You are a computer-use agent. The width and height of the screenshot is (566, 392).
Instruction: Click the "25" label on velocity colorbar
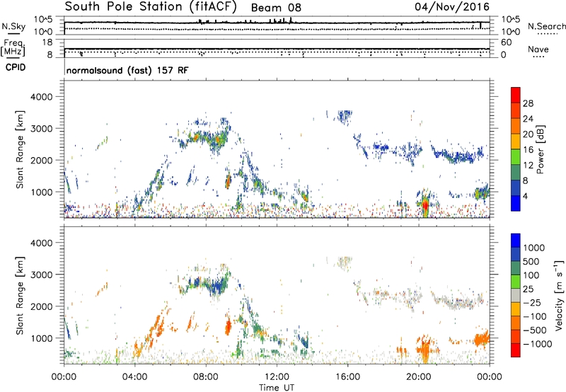click(528, 289)
